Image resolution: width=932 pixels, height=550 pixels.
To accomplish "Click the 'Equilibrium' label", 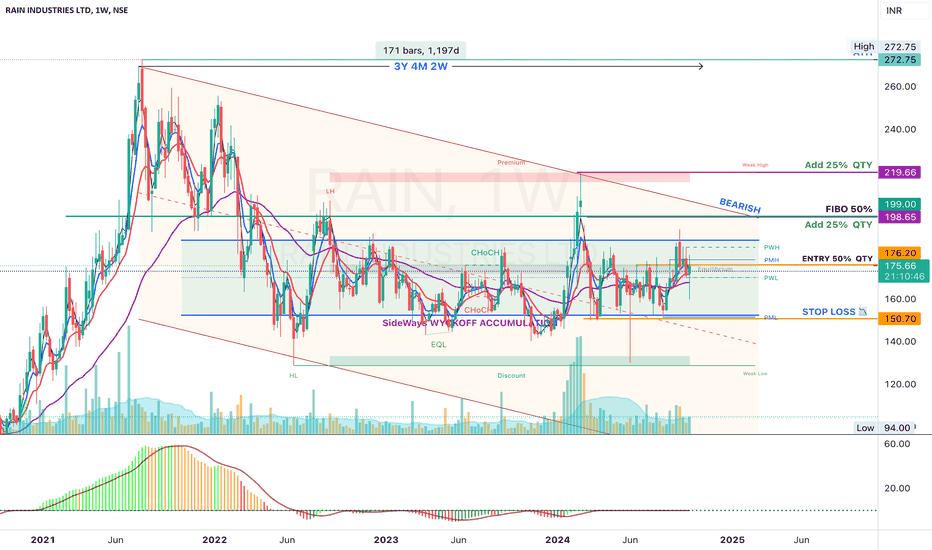I will [715, 269].
